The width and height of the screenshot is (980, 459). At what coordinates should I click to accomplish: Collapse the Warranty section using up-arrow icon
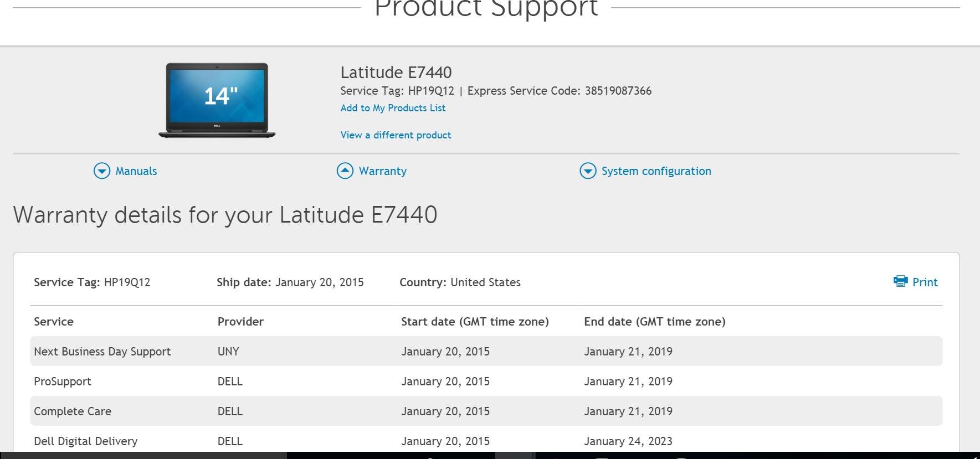[x=345, y=171]
